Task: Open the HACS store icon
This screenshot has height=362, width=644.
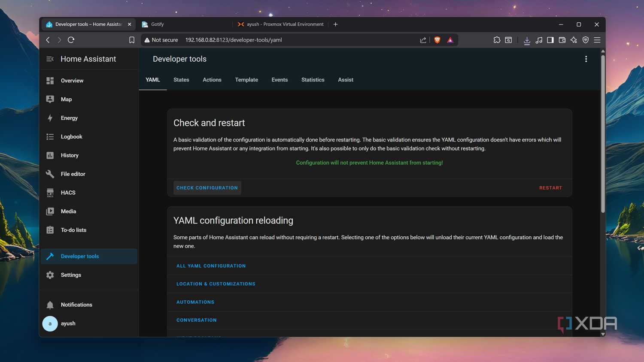Action: pyautogui.click(x=50, y=193)
